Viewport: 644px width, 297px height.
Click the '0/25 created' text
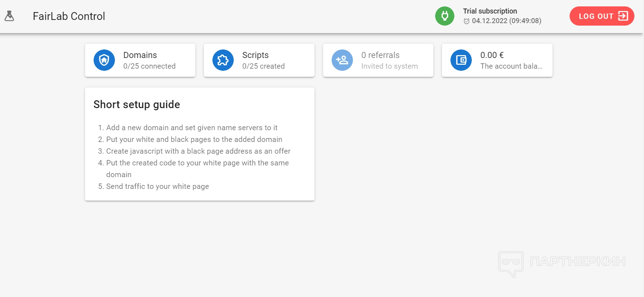click(x=263, y=66)
